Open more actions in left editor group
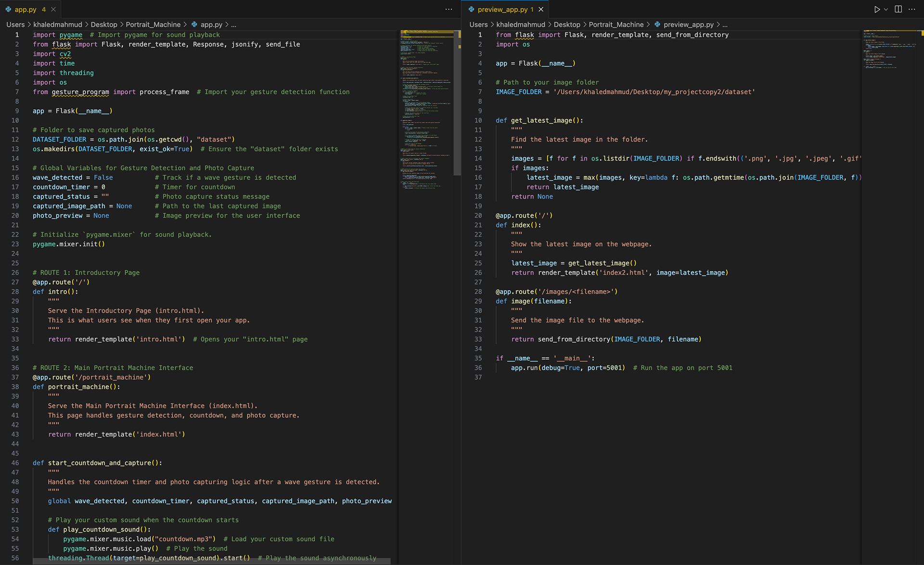The image size is (924, 565). (449, 9)
